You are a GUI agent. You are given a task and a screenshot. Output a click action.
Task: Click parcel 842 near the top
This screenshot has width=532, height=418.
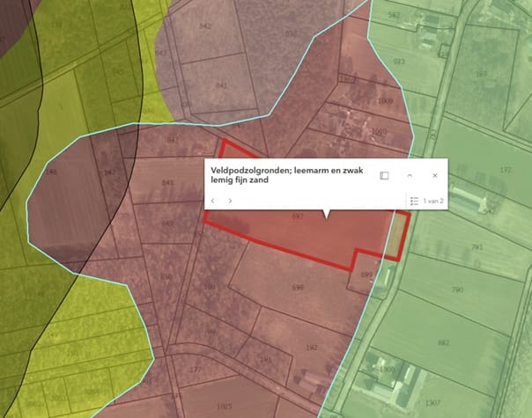click(x=205, y=27)
